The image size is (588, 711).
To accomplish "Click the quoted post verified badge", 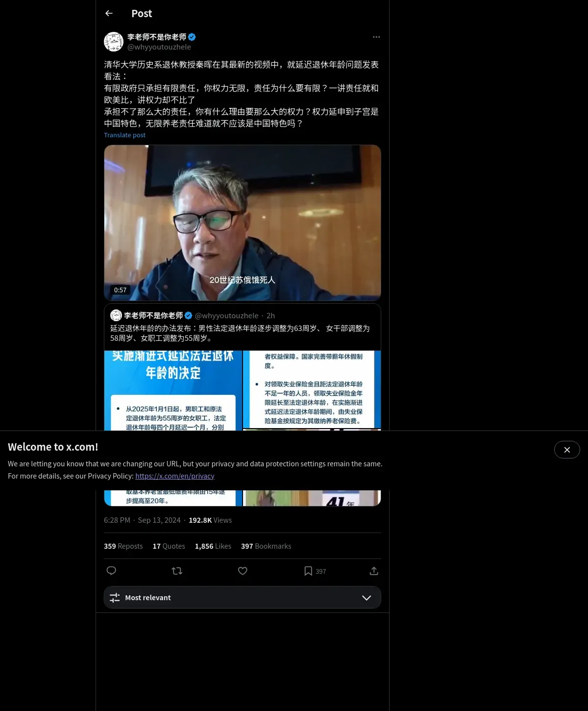I will 189,315.
